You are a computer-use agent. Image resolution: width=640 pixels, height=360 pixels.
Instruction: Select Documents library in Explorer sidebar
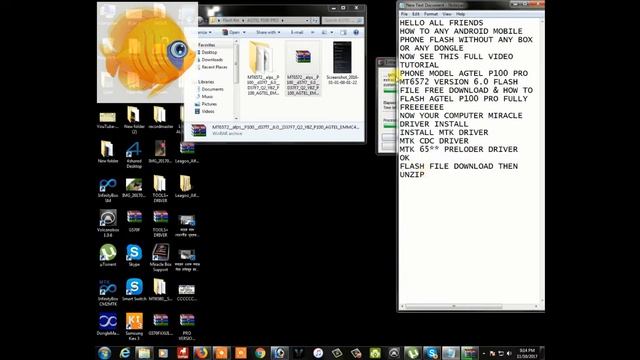[212, 89]
